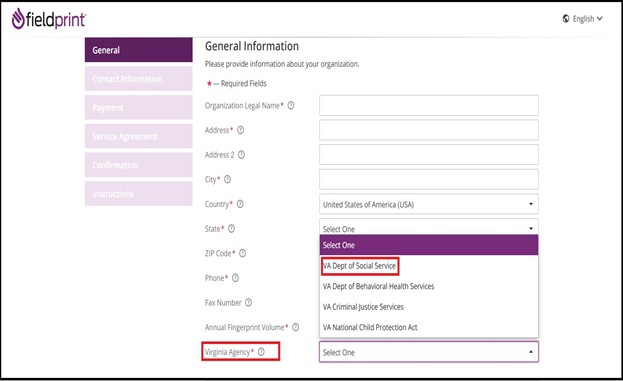Open Instructions sidebar tab

point(139,193)
